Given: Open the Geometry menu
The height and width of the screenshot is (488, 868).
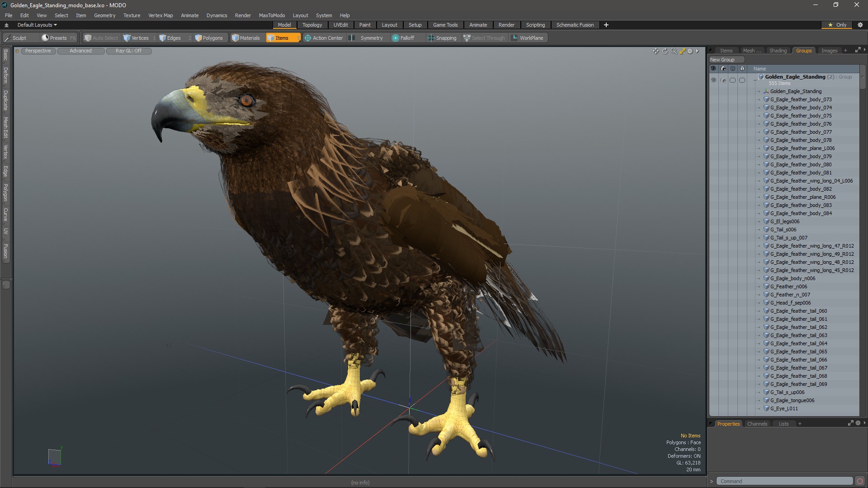Looking at the screenshot, I should pos(104,15).
